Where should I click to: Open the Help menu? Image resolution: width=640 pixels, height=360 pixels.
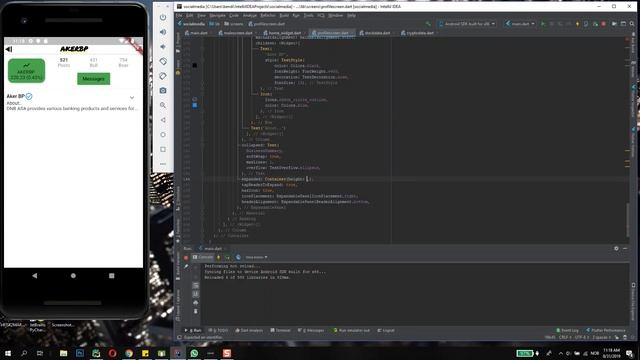click(x=351, y=16)
